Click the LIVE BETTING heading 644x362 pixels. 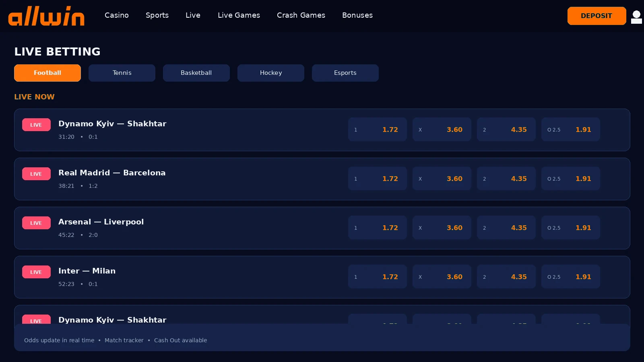pos(57,51)
